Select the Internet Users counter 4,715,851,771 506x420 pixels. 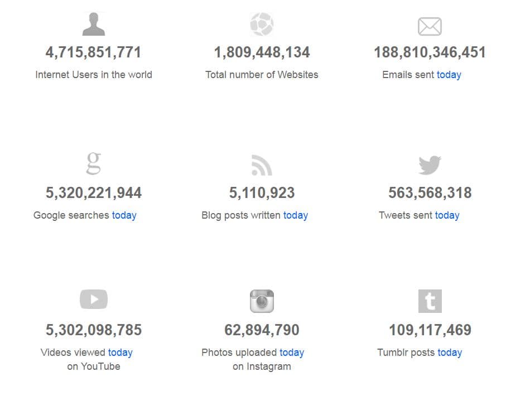pyautogui.click(x=94, y=52)
